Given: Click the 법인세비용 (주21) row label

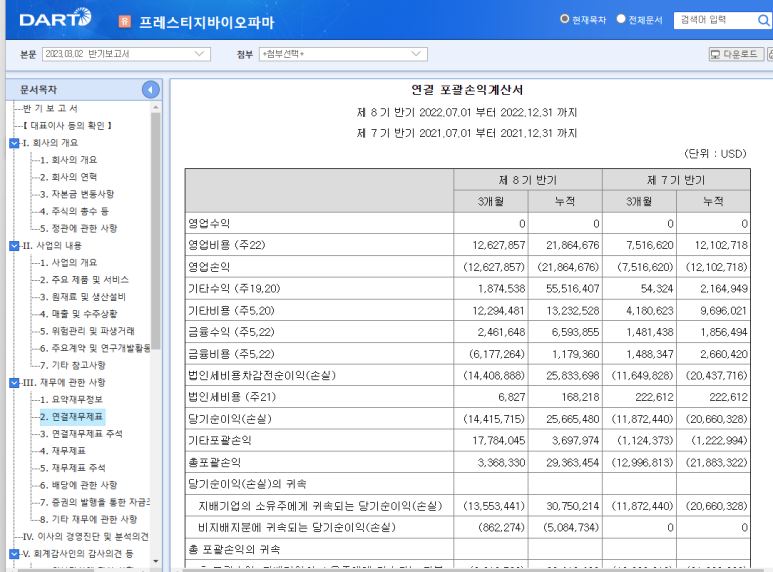Looking at the screenshot, I should [x=232, y=397].
